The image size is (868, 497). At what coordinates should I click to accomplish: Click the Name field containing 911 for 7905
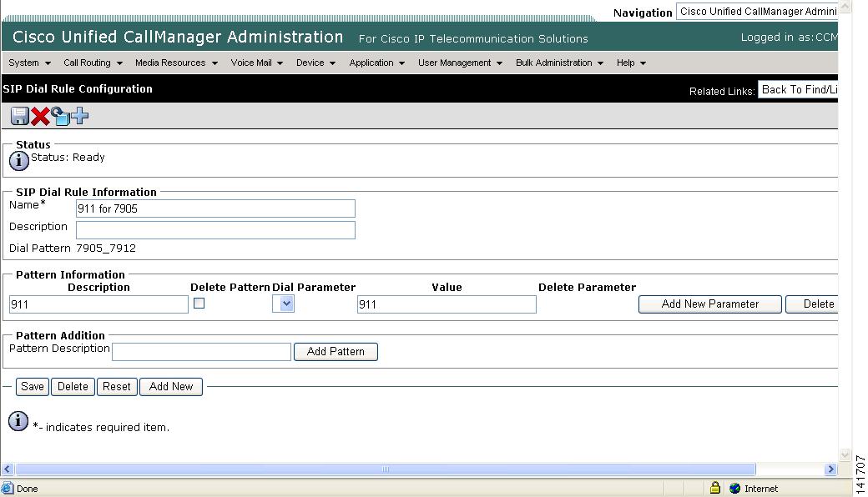pos(215,208)
